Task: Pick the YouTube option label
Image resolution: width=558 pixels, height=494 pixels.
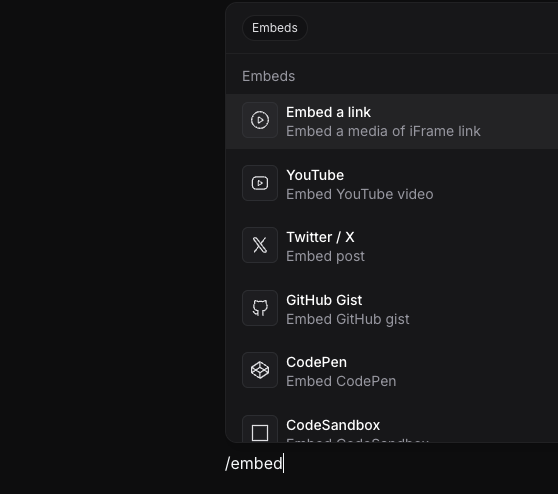Action: pyautogui.click(x=315, y=175)
